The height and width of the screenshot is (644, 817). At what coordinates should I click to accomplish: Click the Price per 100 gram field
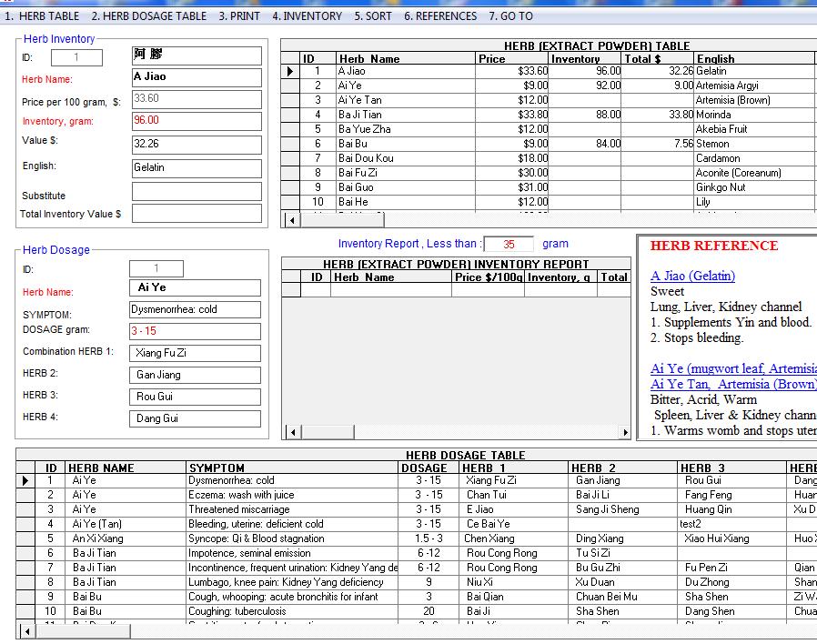pyautogui.click(x=197, y=99)
